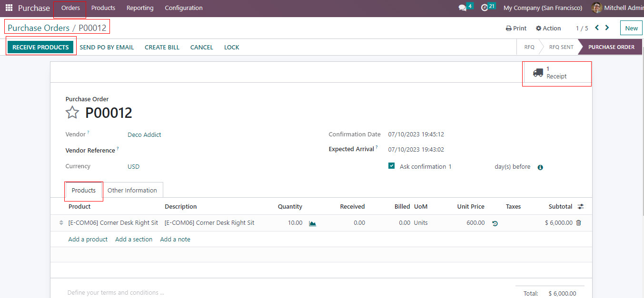This screenshot has width=644, height=298.
Task: Click the Create Bill button
Action: [162, 47]
